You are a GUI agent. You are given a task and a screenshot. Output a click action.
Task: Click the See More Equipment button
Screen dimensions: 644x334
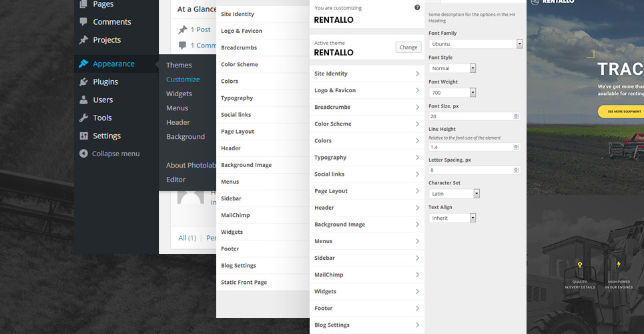pos(622,112)
